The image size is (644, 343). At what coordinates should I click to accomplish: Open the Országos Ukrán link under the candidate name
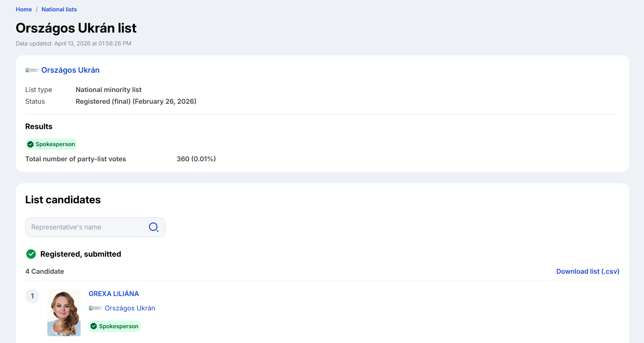tap(130, 308)
